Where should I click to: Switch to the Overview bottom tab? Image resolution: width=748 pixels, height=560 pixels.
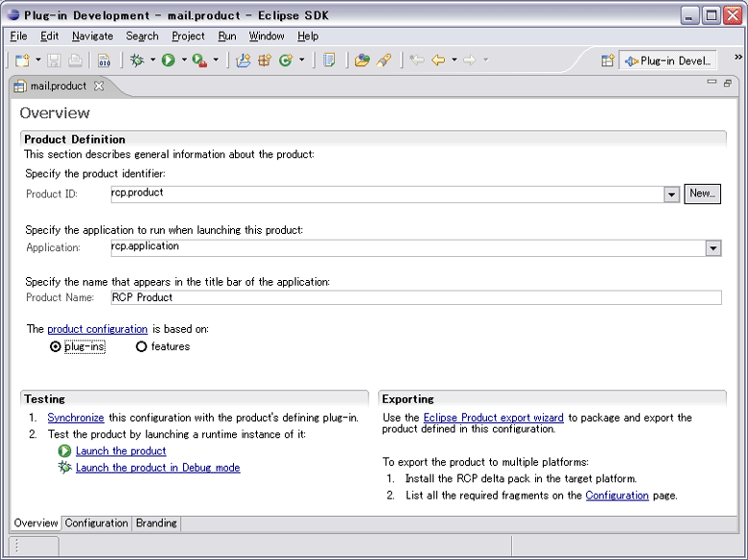[35, 524]
